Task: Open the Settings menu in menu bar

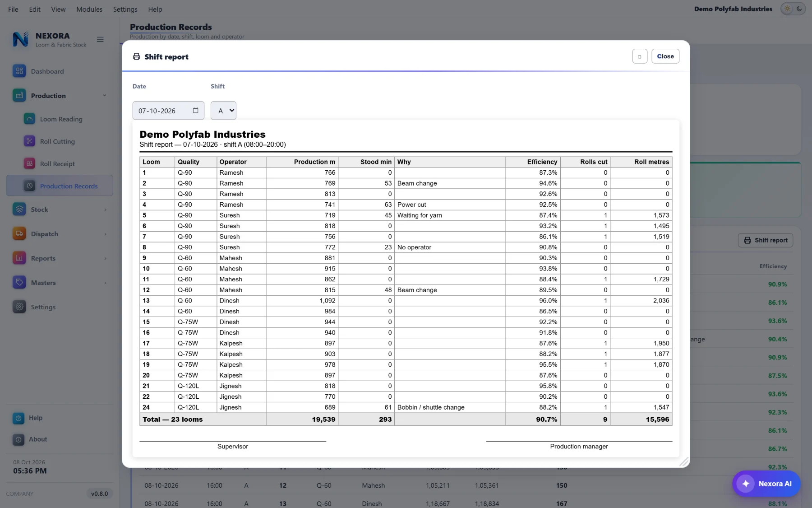Action: coord(125,9)
